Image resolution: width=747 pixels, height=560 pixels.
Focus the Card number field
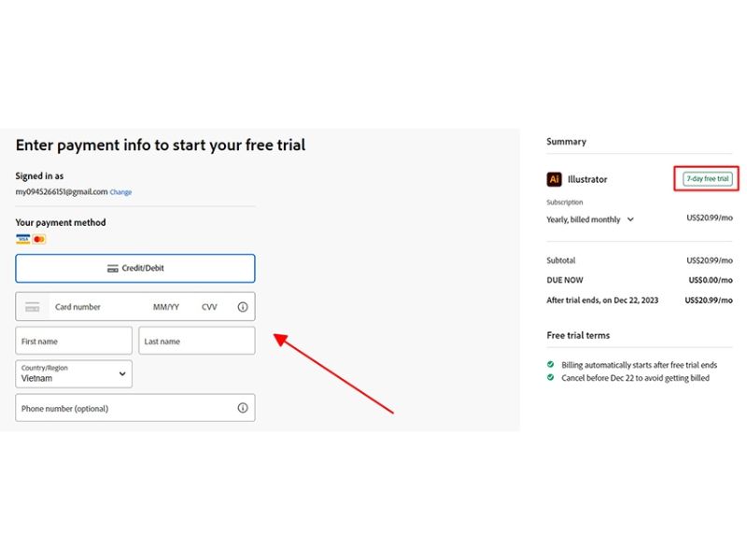point(93,307)
